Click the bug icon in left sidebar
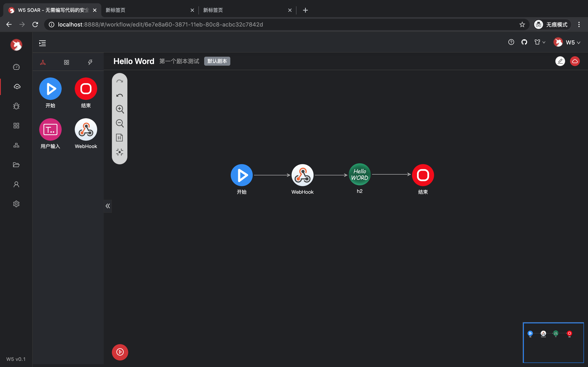This screenshot has width=588, height=367. (16, 106)
